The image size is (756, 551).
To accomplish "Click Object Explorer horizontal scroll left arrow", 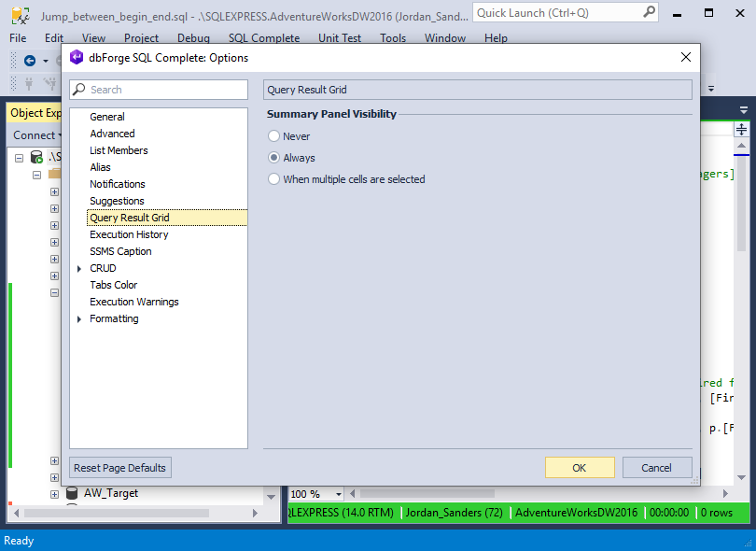I will pyautogui.click(x=17, y=513).
